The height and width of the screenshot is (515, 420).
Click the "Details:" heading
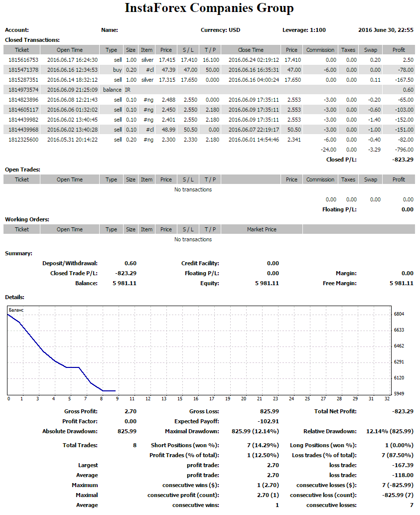click(15, 297)
